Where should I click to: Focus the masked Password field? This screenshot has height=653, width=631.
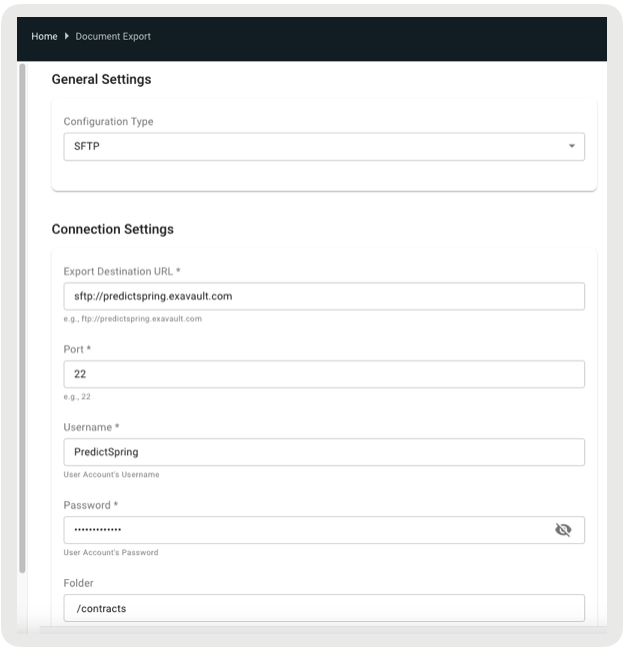point(324,530)
